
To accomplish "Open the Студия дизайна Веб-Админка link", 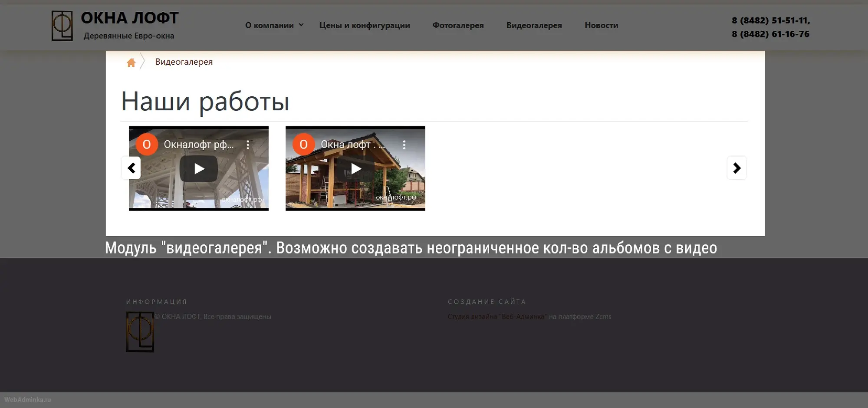I will coord(497,317).
